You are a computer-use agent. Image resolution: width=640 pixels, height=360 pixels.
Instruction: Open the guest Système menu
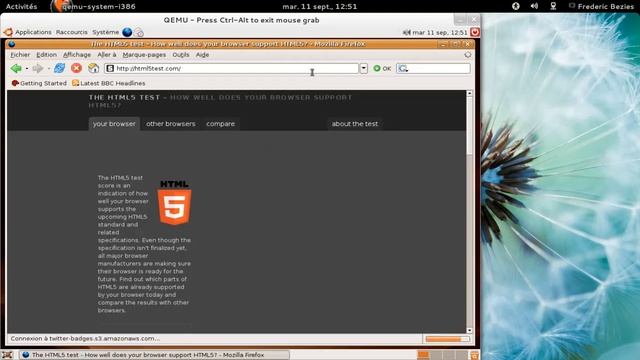pos(105,32)
